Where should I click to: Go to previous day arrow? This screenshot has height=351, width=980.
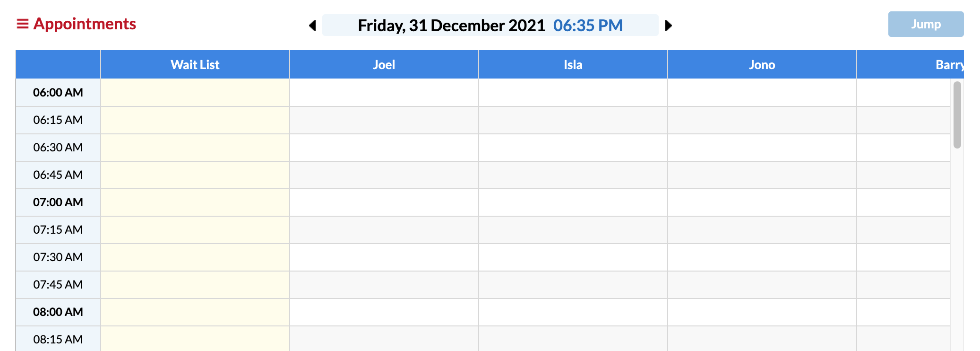tap(312, 26)
